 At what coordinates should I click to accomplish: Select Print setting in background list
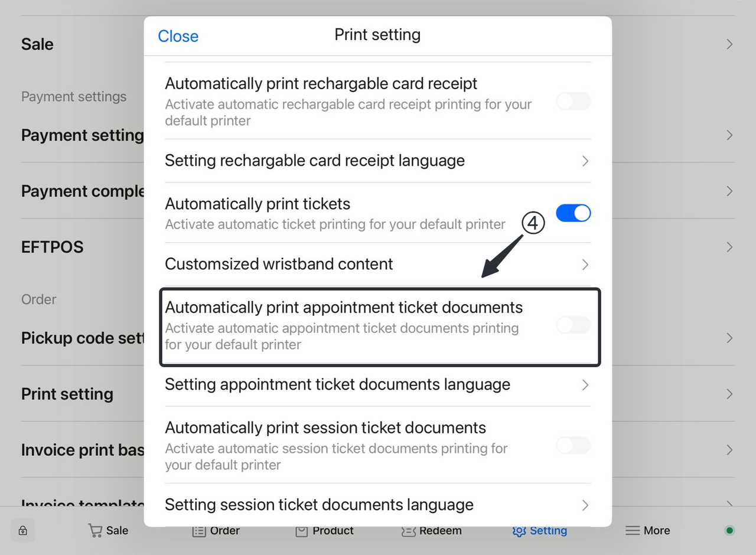pyautogui.click(x=67, y=394)
